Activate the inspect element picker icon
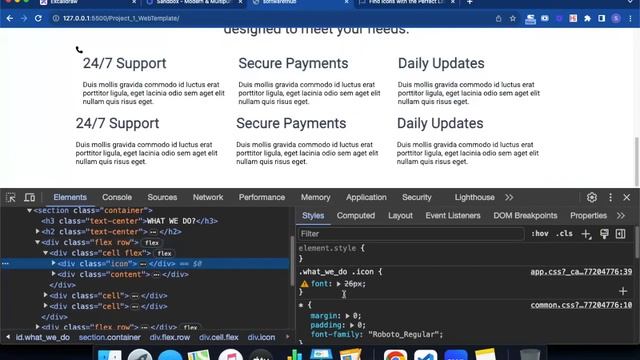This screenshot has width=640, height=360. (x=11, y=198)
